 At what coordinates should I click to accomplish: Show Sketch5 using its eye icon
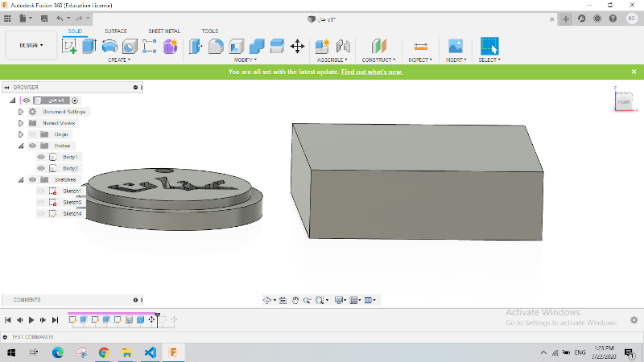(x=41, y=203)
